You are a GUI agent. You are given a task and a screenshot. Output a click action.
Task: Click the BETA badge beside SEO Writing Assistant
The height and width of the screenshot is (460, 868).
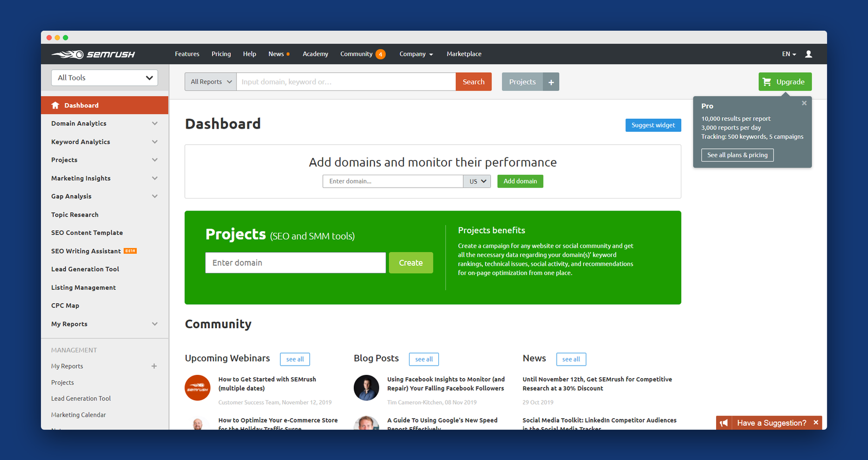click(130, 251)
